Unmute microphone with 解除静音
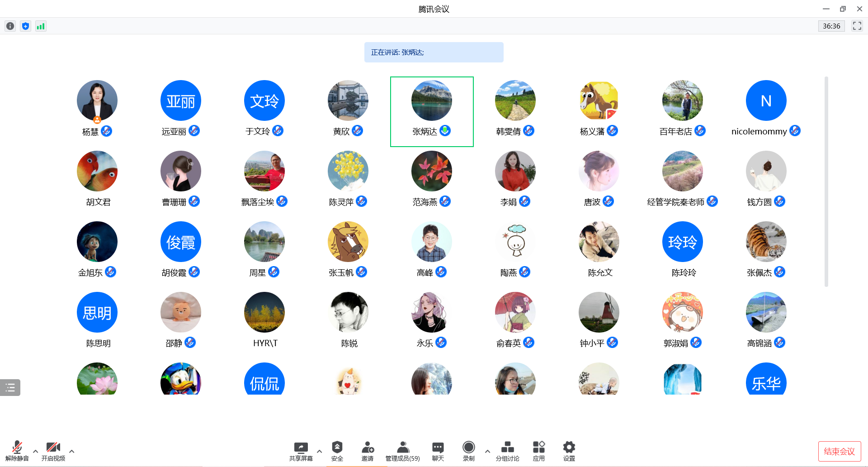868x467 pixels. [17, 451]
